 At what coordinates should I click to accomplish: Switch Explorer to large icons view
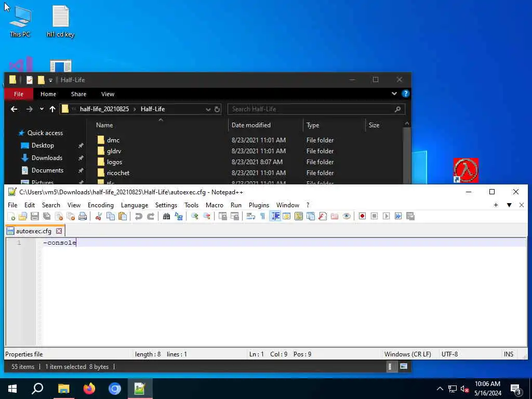(x=403, y=366)
